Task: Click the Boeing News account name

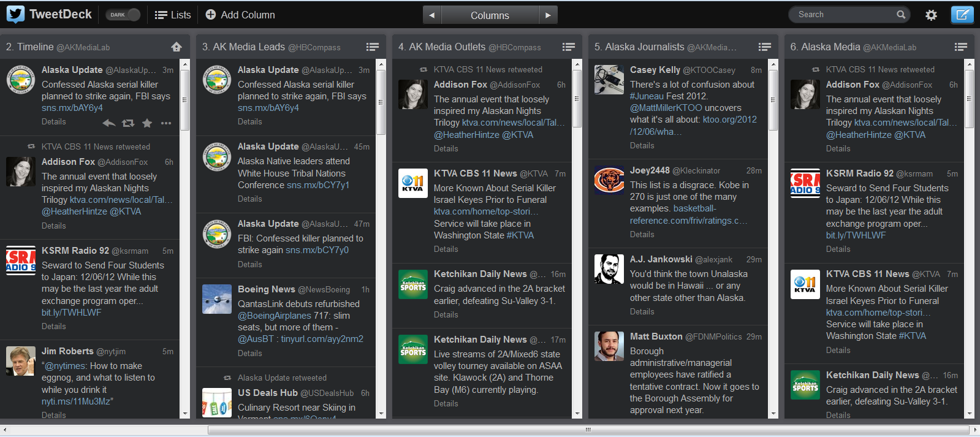Action: pos(267,289)
